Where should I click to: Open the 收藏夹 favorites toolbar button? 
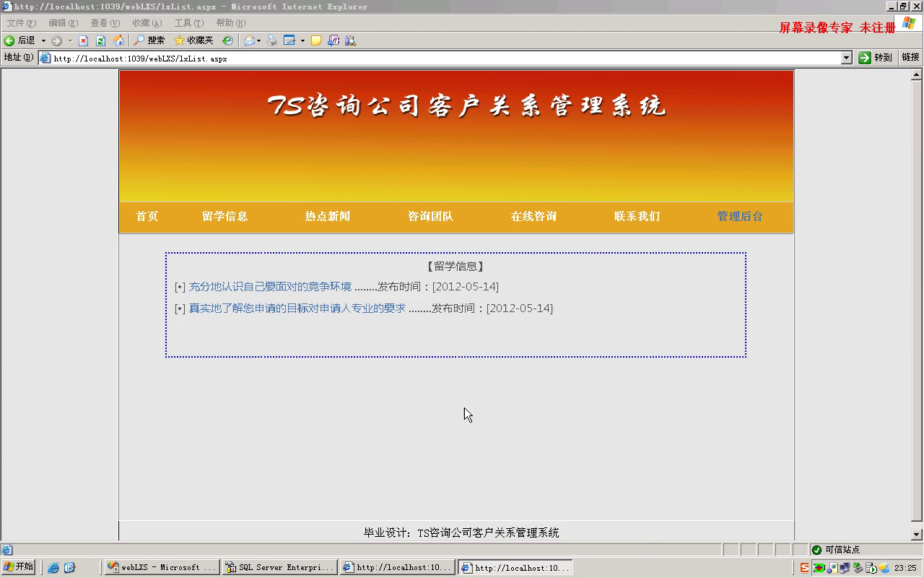coord(193,40)
